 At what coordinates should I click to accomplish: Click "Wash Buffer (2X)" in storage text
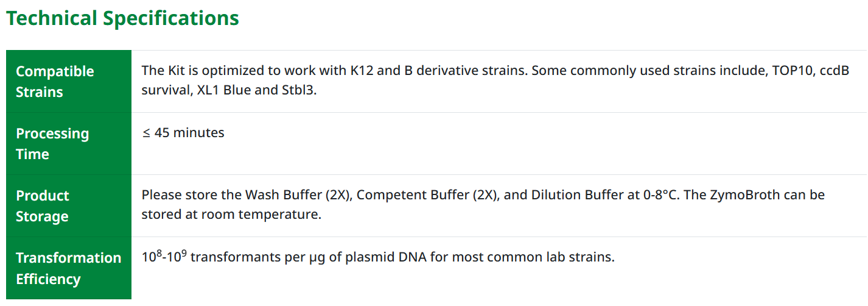point(299,195)
